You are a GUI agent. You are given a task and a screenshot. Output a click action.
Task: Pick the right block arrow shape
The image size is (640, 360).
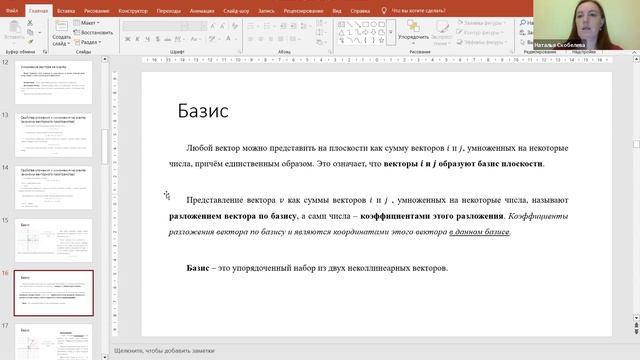[x=365, y=32]
